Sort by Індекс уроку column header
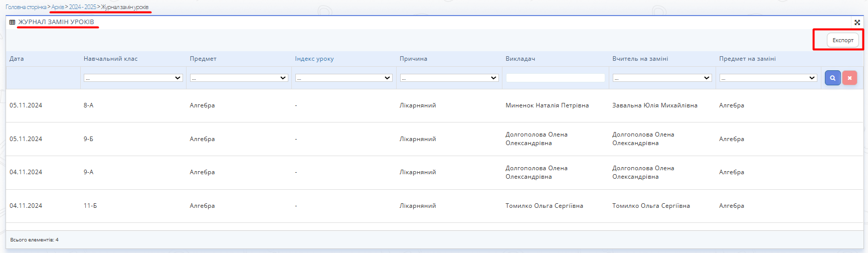 click(x=314, y=59)
